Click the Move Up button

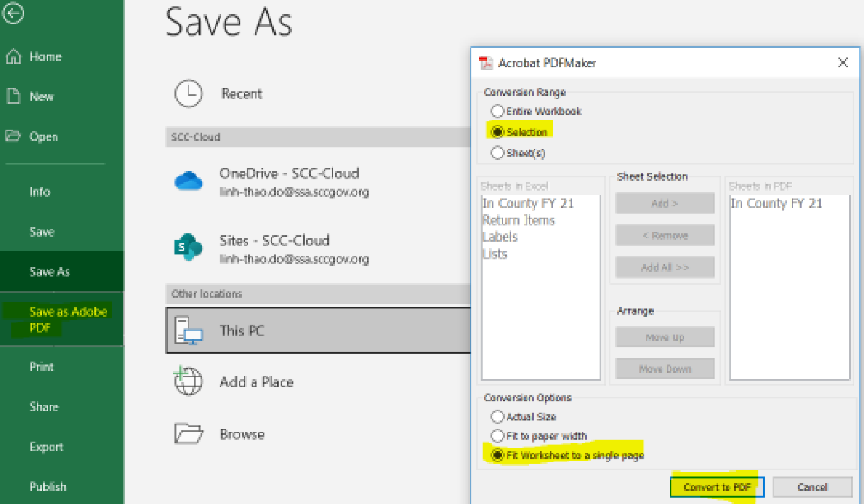click(x=664, y=337)
